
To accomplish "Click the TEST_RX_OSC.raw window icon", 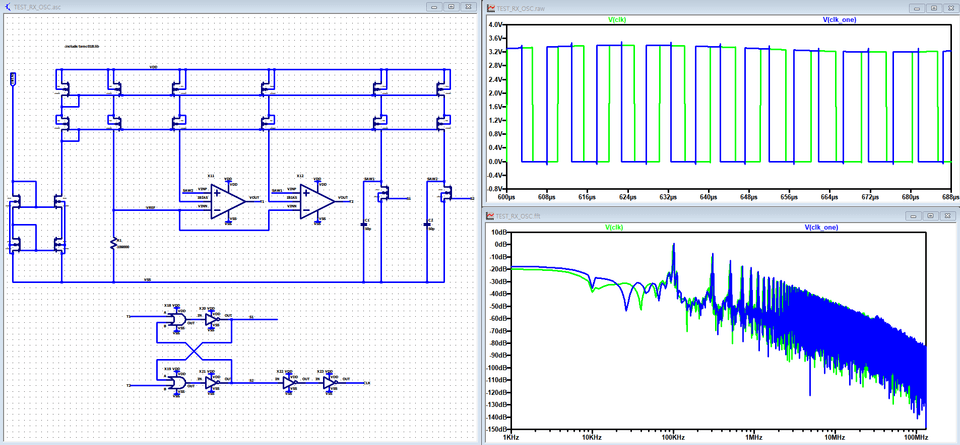I will coord(490,8).
